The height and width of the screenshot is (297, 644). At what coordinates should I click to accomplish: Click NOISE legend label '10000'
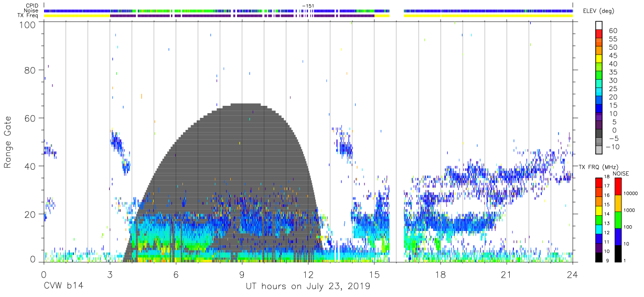(631, 194)
